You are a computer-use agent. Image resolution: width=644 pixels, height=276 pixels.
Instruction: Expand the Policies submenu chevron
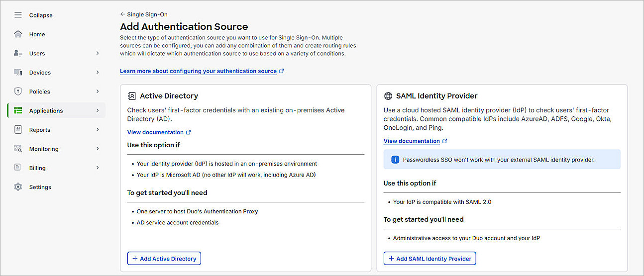[98, 92]
